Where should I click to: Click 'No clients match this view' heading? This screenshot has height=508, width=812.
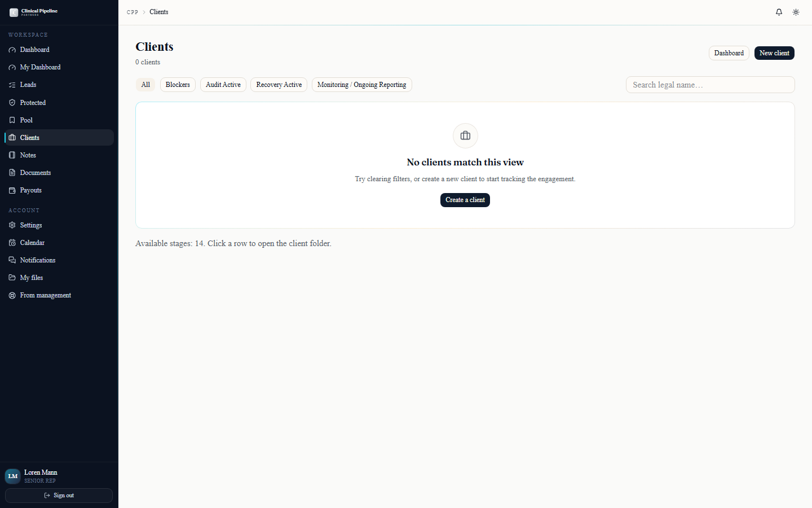click(465, 162)
